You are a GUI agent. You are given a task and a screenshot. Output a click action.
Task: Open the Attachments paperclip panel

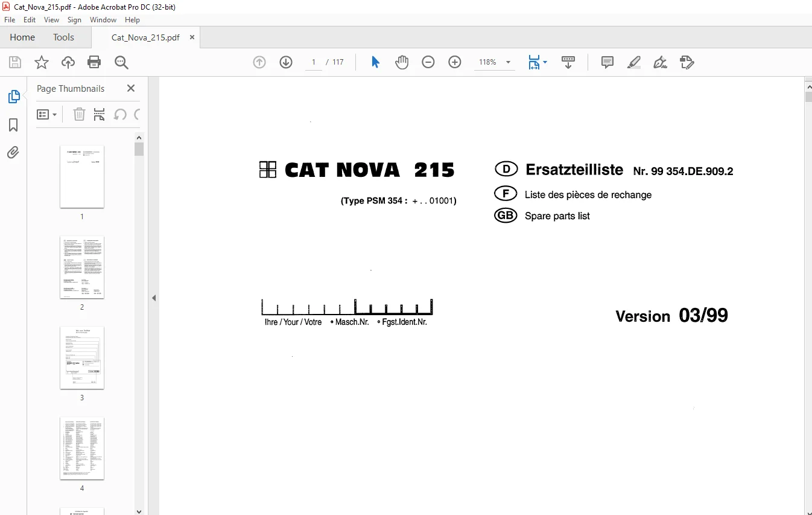[x=13, y=152]
